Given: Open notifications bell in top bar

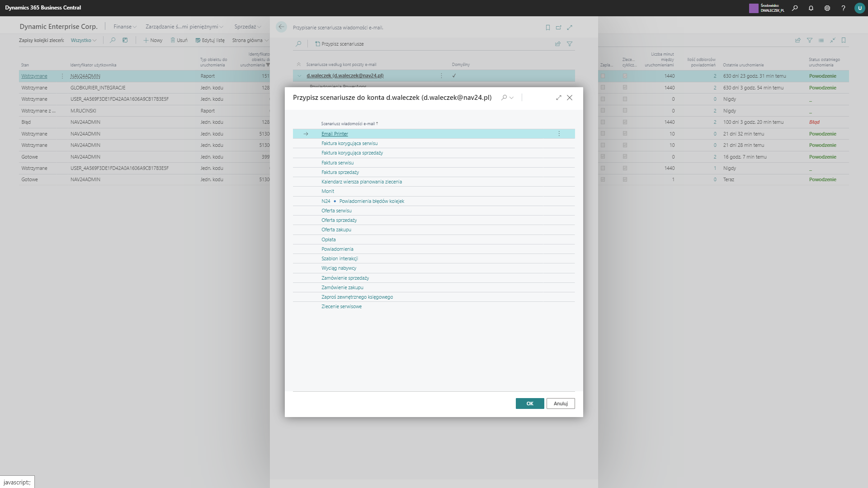Looking at the screenshot, I should 811,8.
